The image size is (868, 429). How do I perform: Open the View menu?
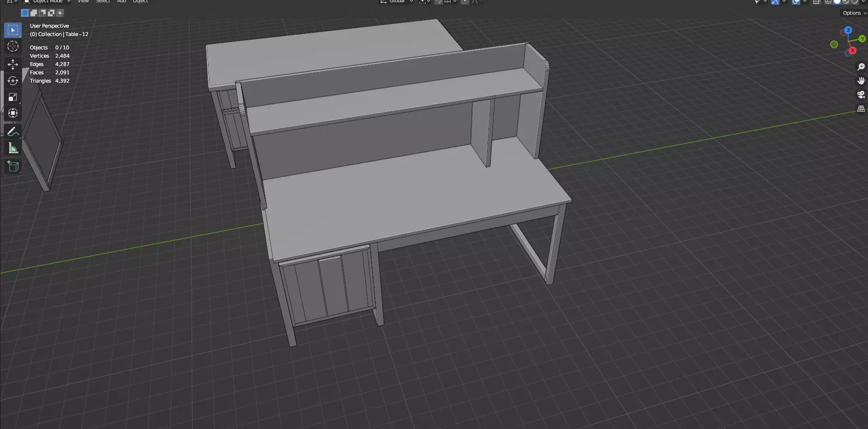[83, 1]
